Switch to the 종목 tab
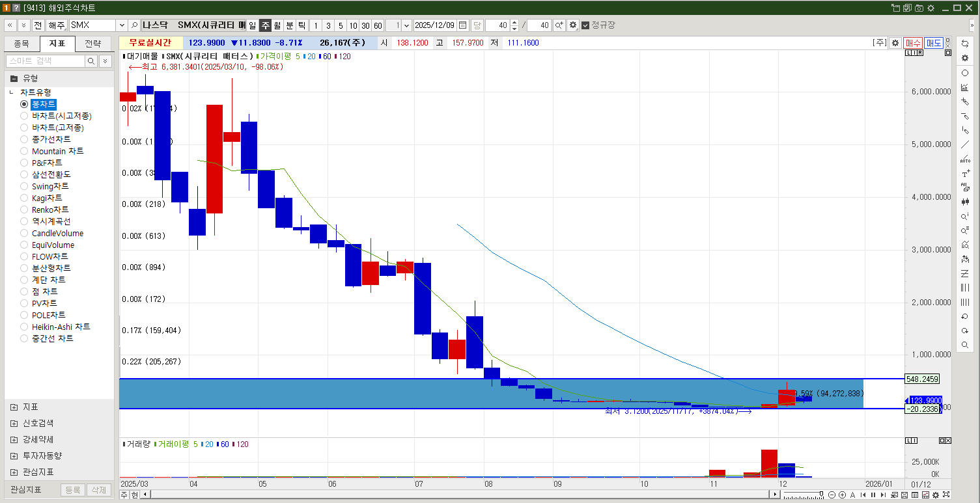Screen dimensions: 980x503 [x=21, y=44]
